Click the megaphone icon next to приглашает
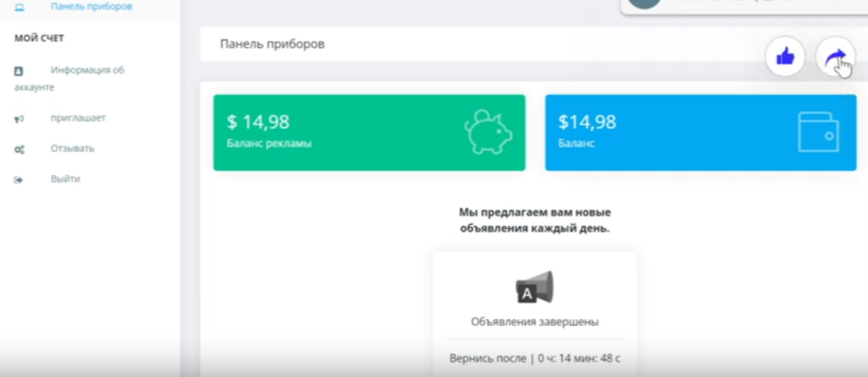The width and height of the screenshot is (868, 377). [x=19, y=118]
